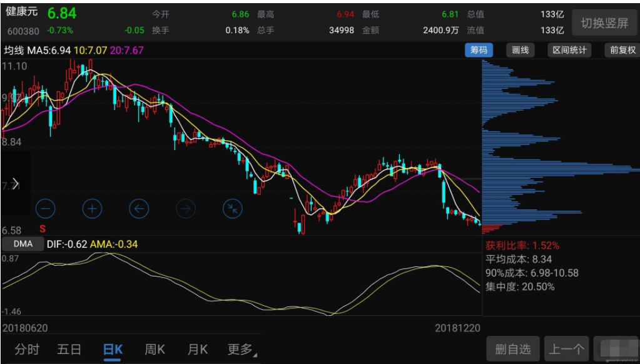Click stock code 600380
This screenshot has height=364, width=640.
click(x=23, y=31)
